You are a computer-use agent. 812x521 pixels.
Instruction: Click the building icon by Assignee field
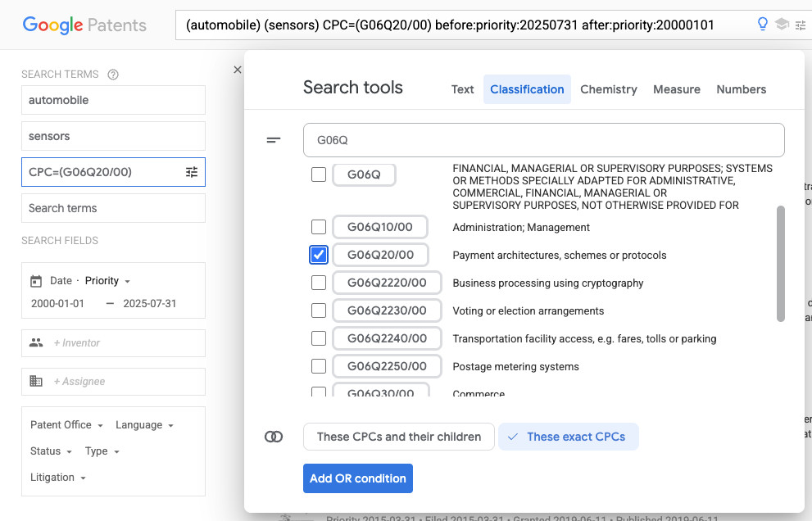pos(36,382)
